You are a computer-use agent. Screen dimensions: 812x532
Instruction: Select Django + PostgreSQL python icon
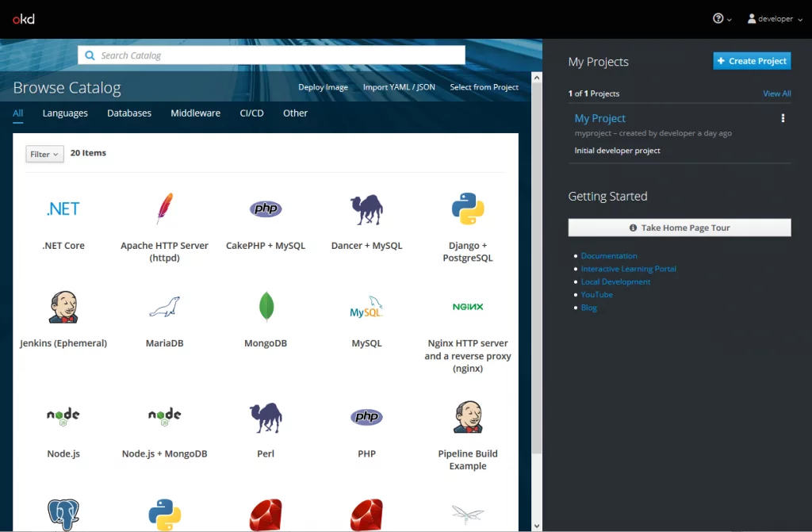(x=468, y=209)
